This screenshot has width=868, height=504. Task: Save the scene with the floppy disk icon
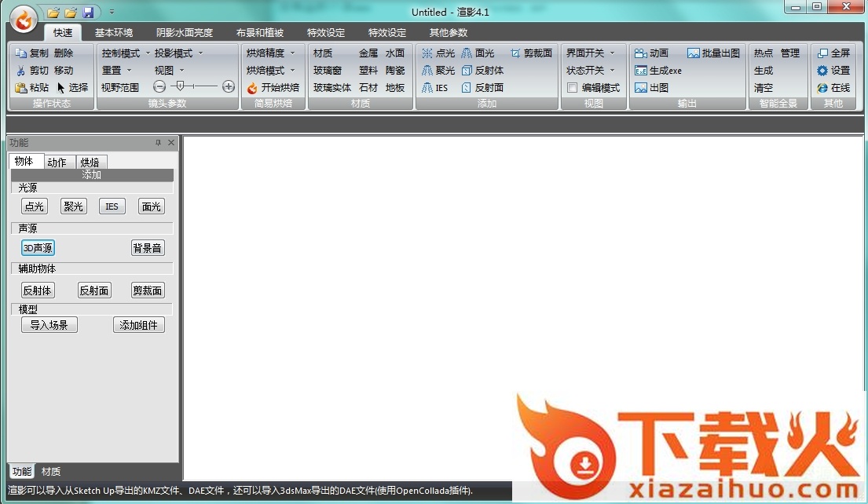(x=87, y=13)
